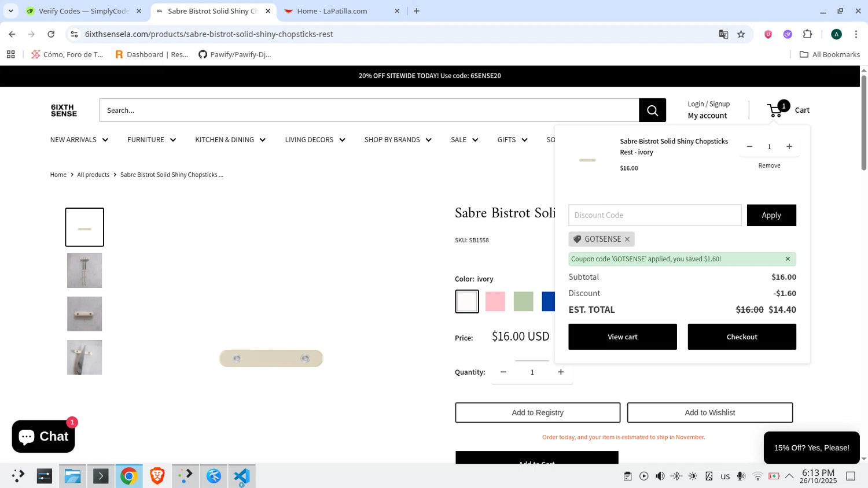Expand SHOP BY BRANDS menu
Viewport: 868px width, 488px height.
coord(398,140)
